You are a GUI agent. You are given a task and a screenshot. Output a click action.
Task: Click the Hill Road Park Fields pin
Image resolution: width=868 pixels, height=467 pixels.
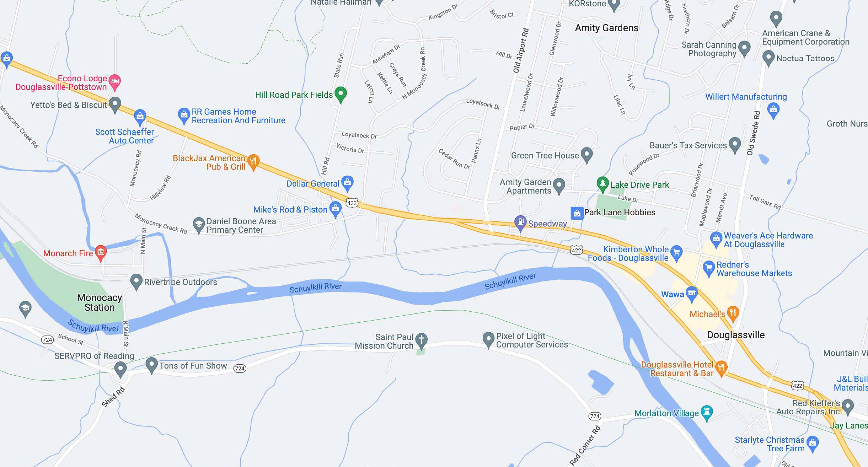341,94
